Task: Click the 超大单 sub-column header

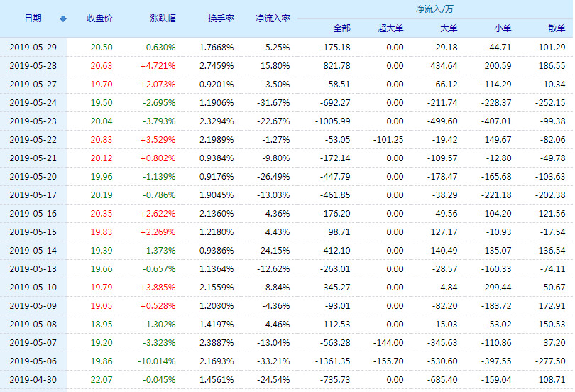Action: [x=390, y=28]
